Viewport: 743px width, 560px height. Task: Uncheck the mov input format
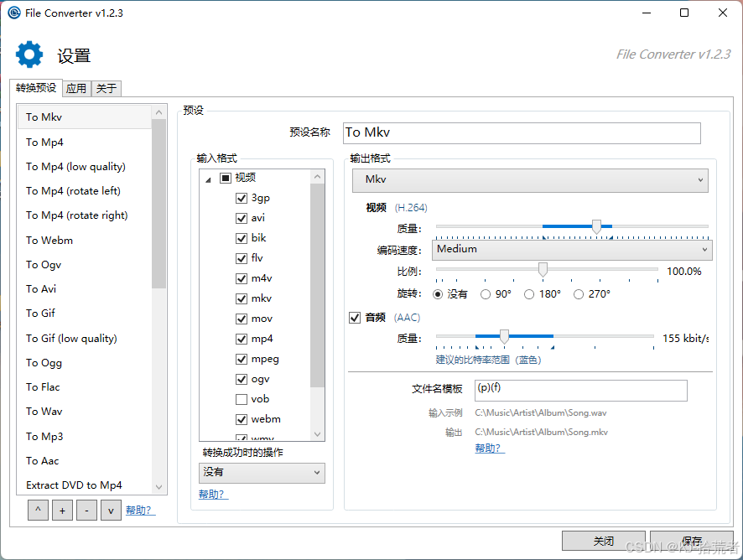(x=242, y=319)
